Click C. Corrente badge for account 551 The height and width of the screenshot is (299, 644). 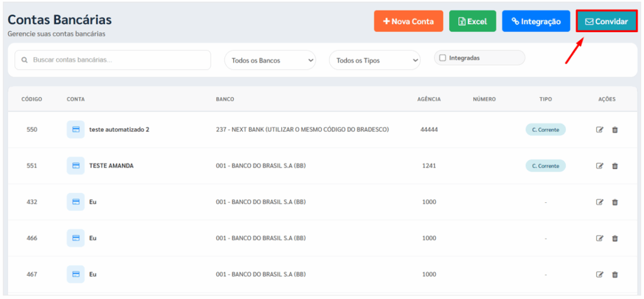coord(545,166)
